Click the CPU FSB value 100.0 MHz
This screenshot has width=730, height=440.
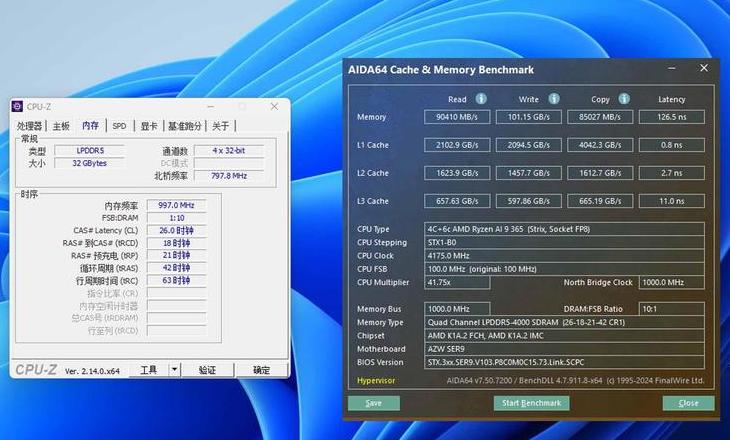[x=564, y=269]
